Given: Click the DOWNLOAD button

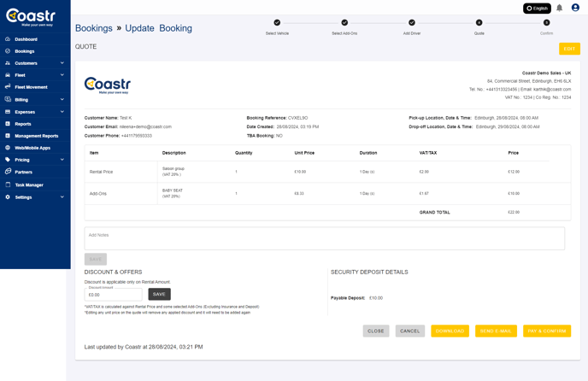Looking at the screenshot, I should (450, 331).
